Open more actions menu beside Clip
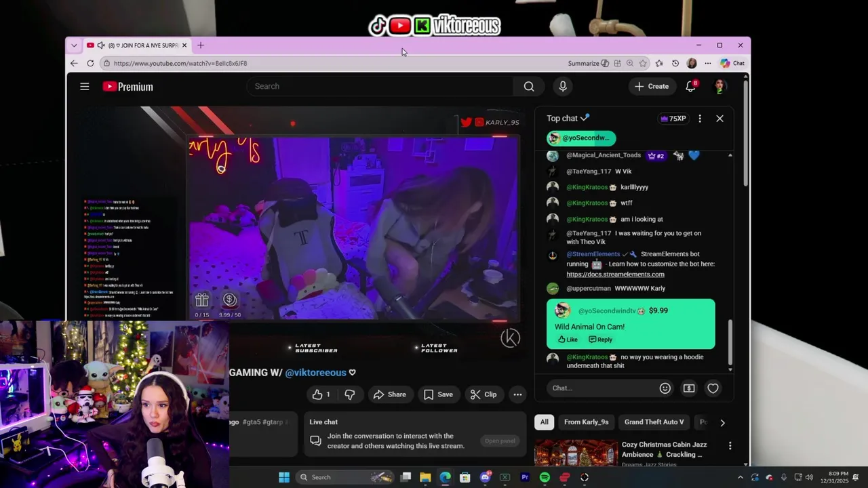The height and width of the screenshot is (488, 868). (517, 394)
